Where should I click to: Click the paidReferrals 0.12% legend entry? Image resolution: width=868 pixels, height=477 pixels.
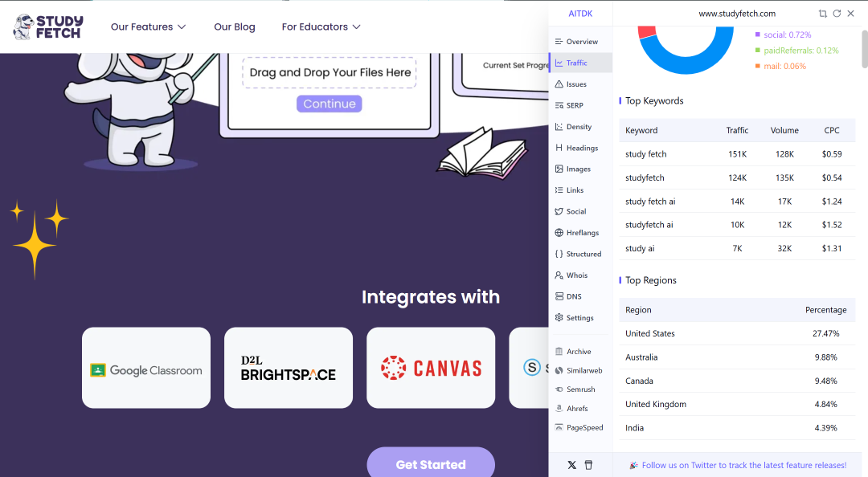(x=797, y=51)
